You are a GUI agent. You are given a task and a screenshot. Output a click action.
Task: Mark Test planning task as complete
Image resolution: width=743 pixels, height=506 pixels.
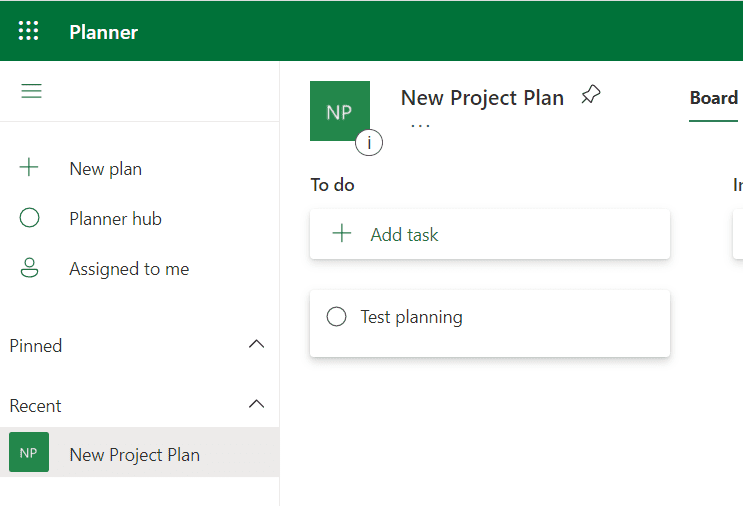[337, 317]
